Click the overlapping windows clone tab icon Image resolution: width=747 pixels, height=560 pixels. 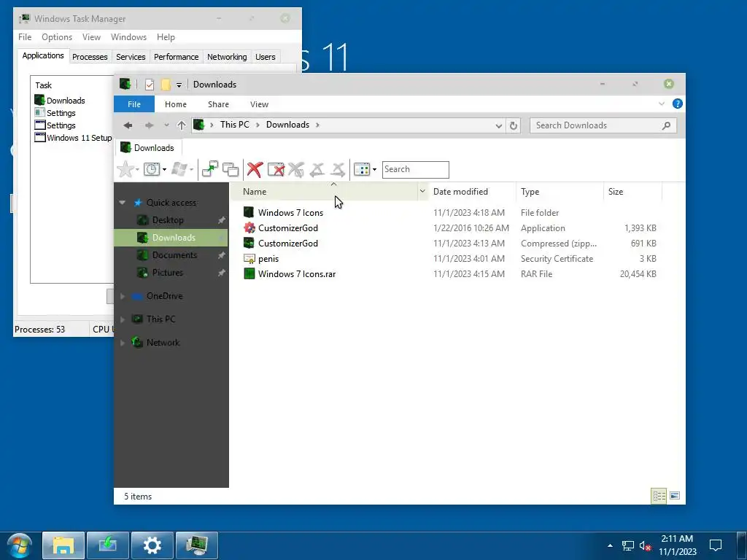231,169
